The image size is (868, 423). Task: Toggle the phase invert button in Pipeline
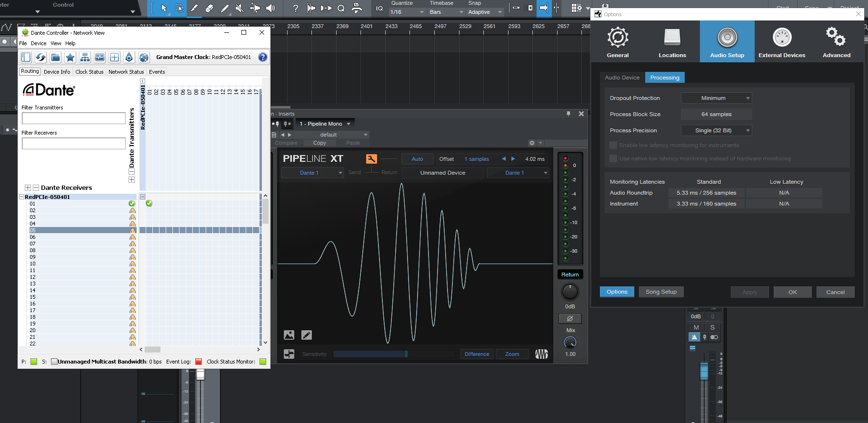tap(570, 319)
